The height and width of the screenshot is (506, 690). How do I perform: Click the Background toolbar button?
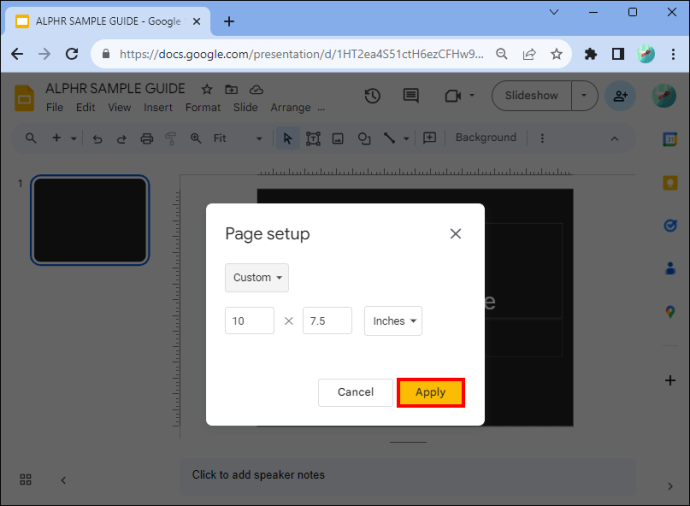(485, 137)
